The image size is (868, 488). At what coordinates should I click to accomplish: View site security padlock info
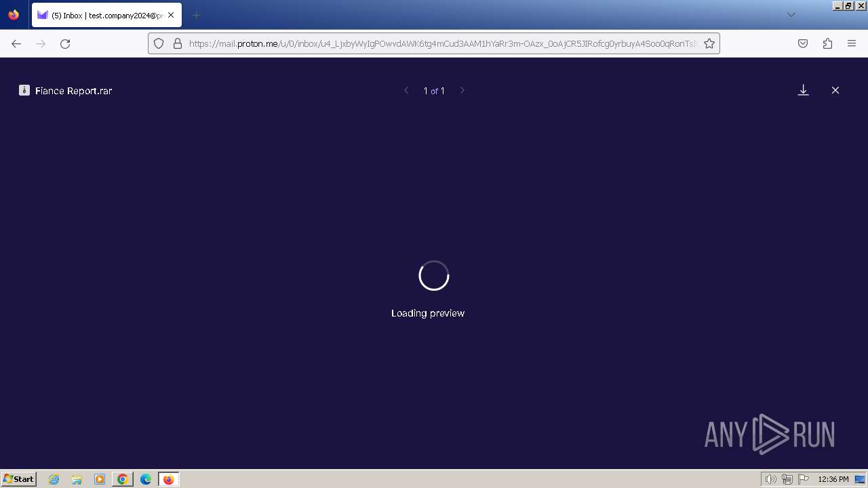click(x=178, y=43)
